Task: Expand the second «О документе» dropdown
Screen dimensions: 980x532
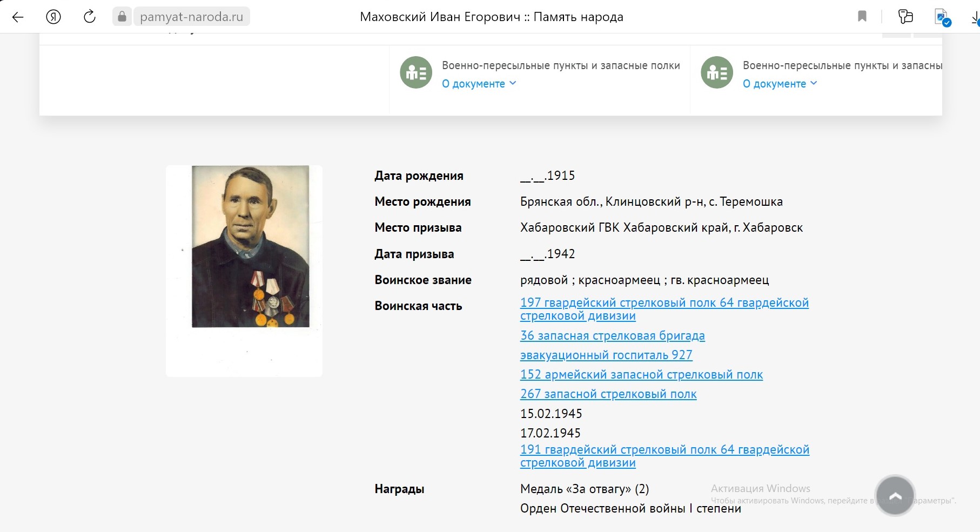Action: pyautogui.click(x=780, y=84)
